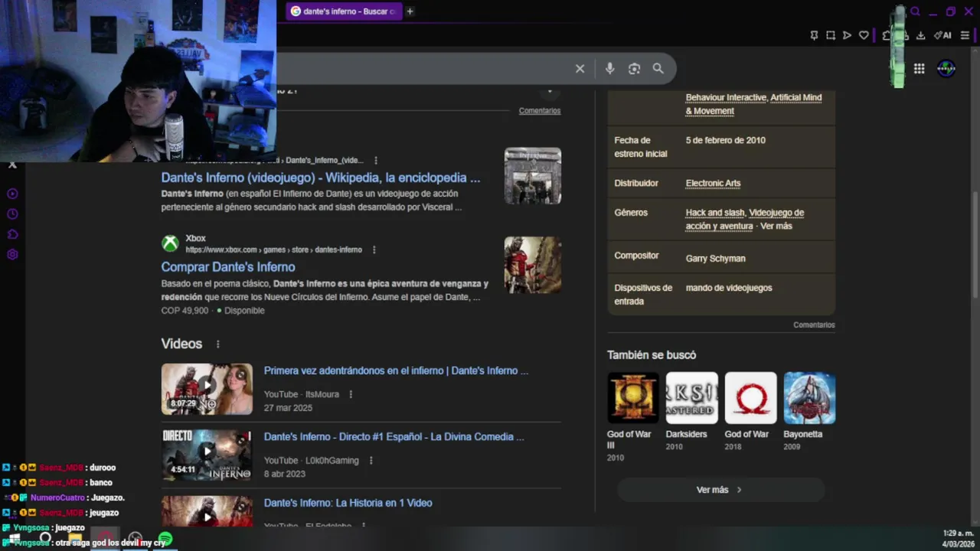Open the Darksiders thumbnail
Screen dimensions: 980x551
click(x=691, y=398)
